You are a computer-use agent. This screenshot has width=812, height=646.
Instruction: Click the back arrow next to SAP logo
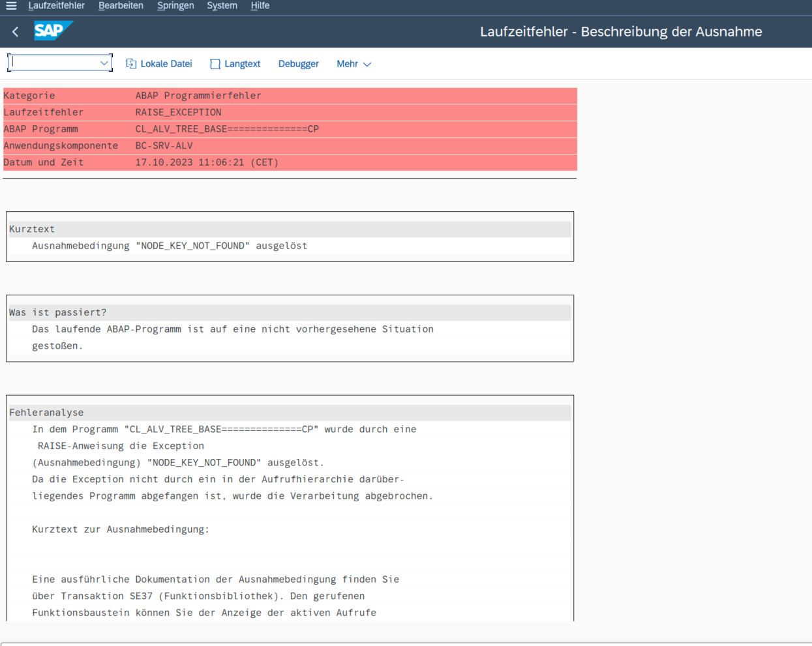tap(16, 31)
